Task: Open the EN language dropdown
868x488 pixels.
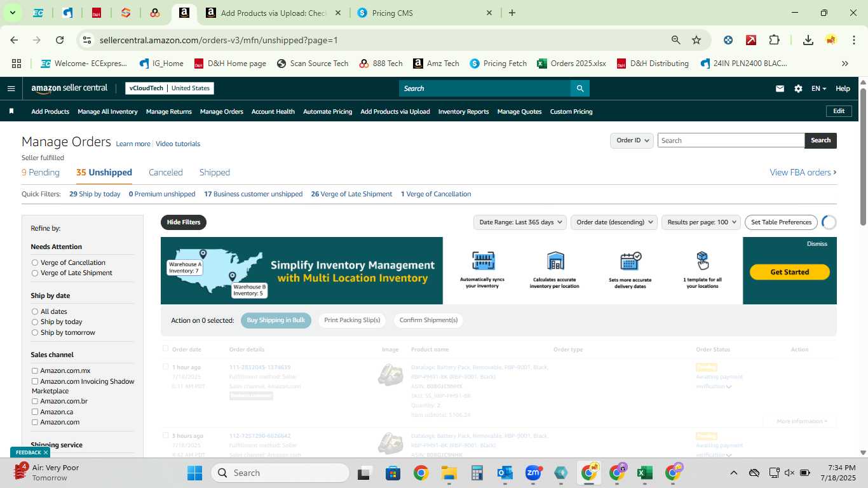Action: pyautogui.click(x=818, y=88)
